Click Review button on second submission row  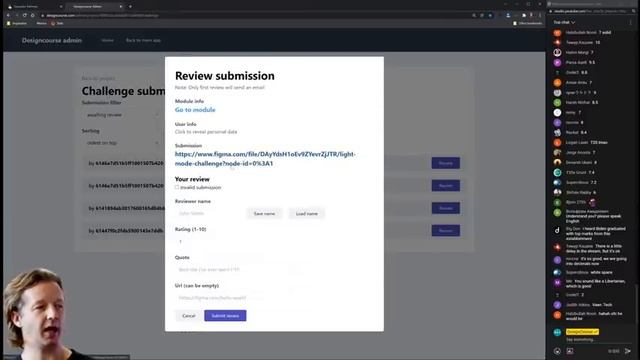(x=446, y=186)
